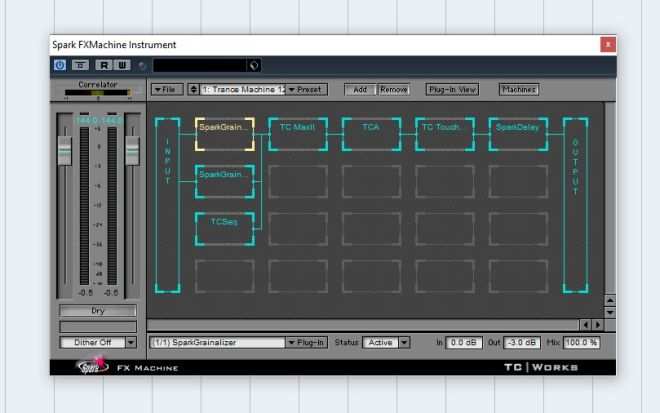Click the Remove button
660x413 pixels.
coord(394,90)
